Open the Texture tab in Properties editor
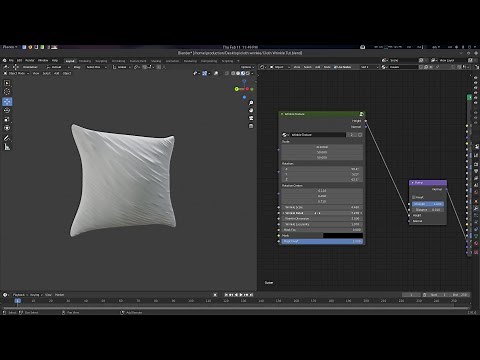 click(x=476, y=252)
